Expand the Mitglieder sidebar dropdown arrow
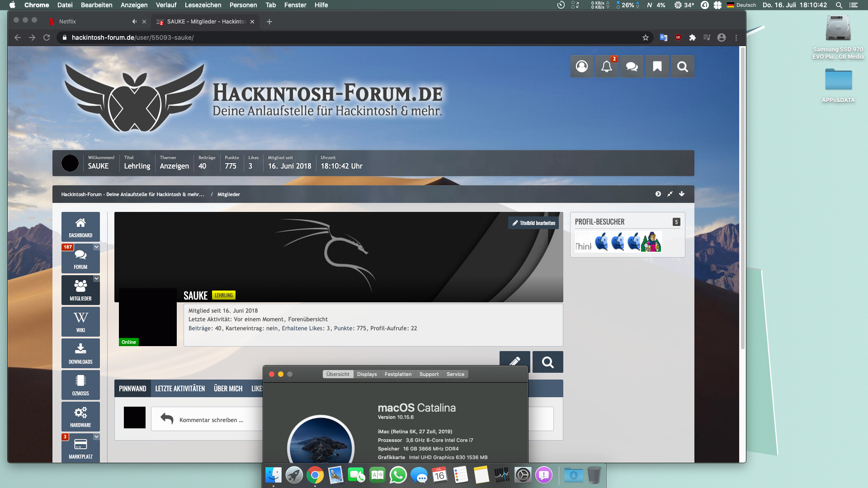The height and width of the screenshot is (488, 868). pos(96,279)
